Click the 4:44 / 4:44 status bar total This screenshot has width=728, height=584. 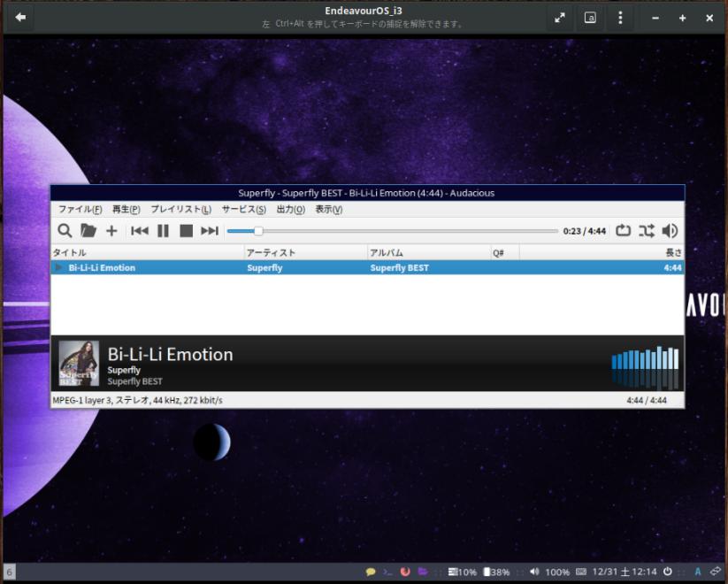(647, 400)
